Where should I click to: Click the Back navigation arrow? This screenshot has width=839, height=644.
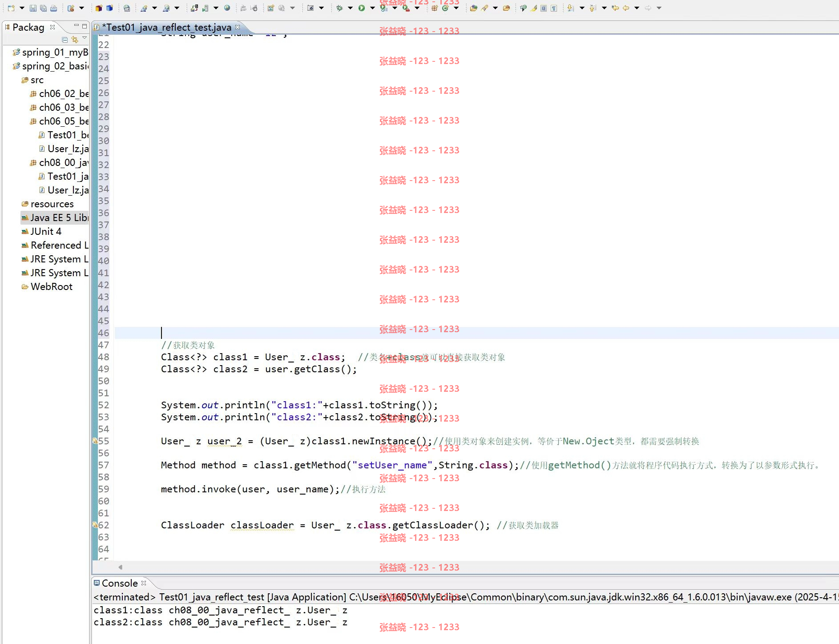click(x=626, y=8)
